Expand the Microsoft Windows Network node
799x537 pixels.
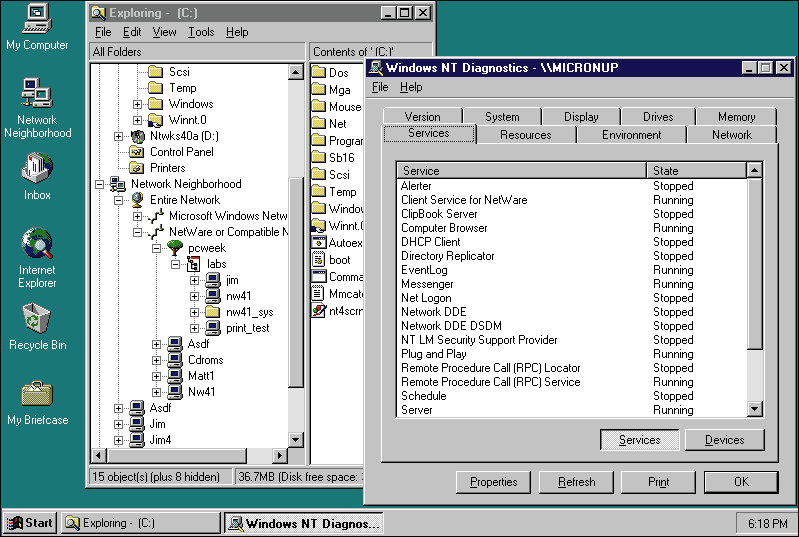click(137, 216)
